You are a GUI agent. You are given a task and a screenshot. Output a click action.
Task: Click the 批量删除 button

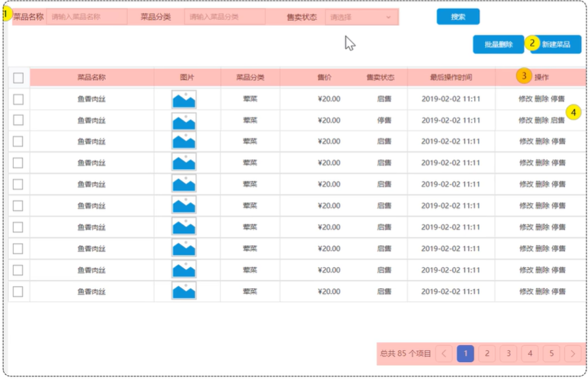498,44
